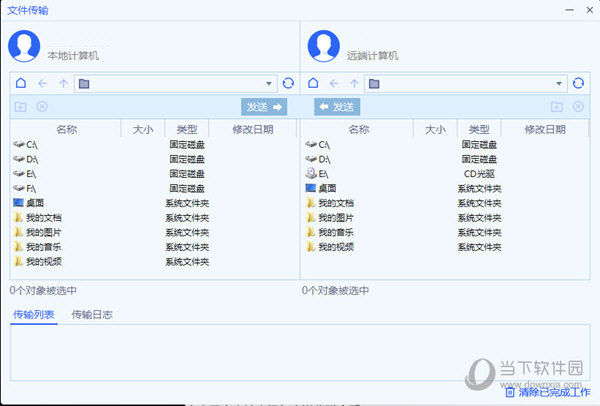The width and height of the screenshot is (600, 406).
Task: Click the remote panel delete icon
Action: pyautogui.click(x=577, y=107)
